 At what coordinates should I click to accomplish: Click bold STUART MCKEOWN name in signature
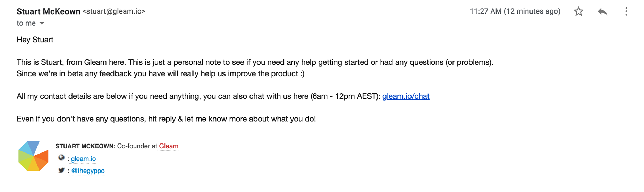pos(85,146)
